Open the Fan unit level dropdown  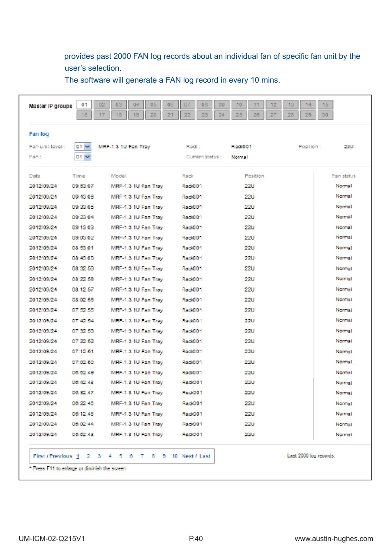point(83,147)
